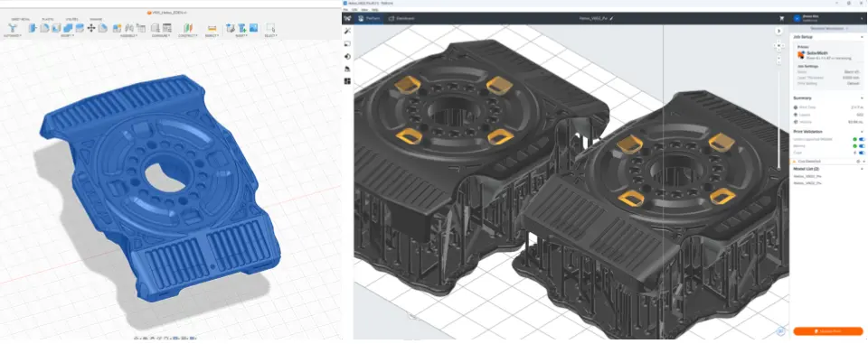
Task: Select the Move/Copy cross-arrows tool in Fusion toolbar
Action: pyautogui.click(x=90, y=28)
